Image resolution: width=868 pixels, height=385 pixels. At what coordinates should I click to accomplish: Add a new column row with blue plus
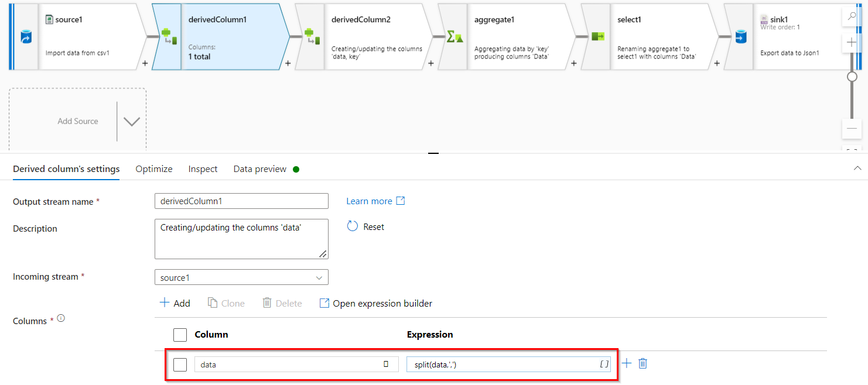coord(626,363)
